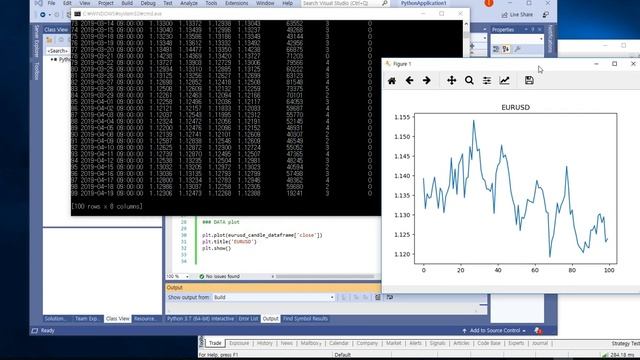Click the Class View search box

[58, 51]
